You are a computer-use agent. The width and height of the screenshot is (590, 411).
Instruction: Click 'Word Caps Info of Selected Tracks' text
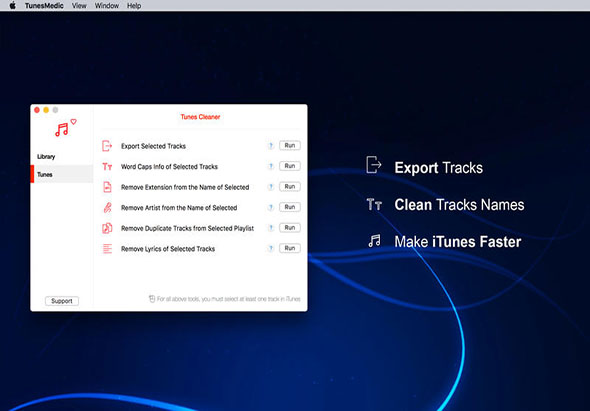click(x=169, y=166)
